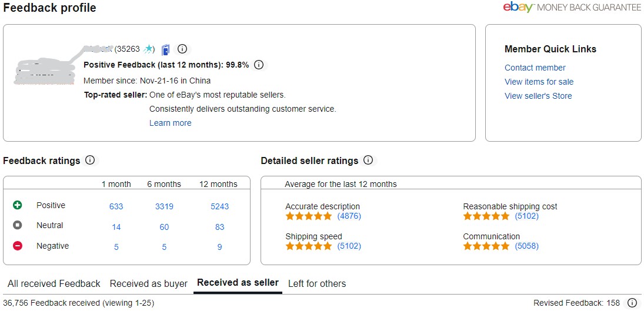
Task: Click the star feedback rating icon
Action: point(149,49)
